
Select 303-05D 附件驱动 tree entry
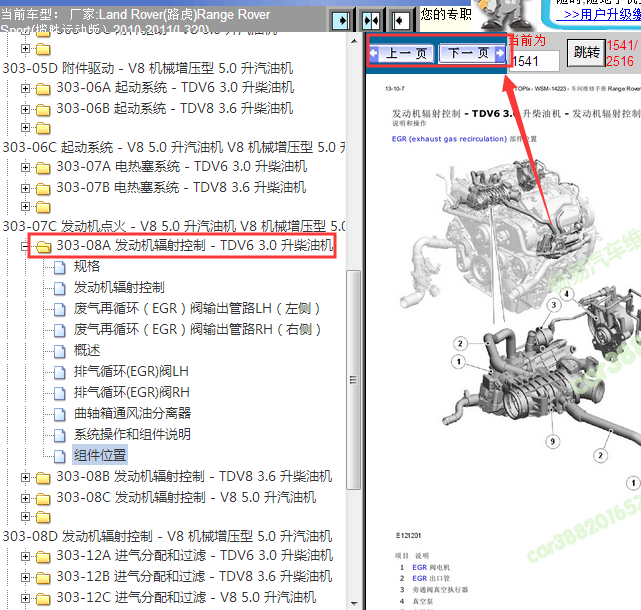[148, 68]
